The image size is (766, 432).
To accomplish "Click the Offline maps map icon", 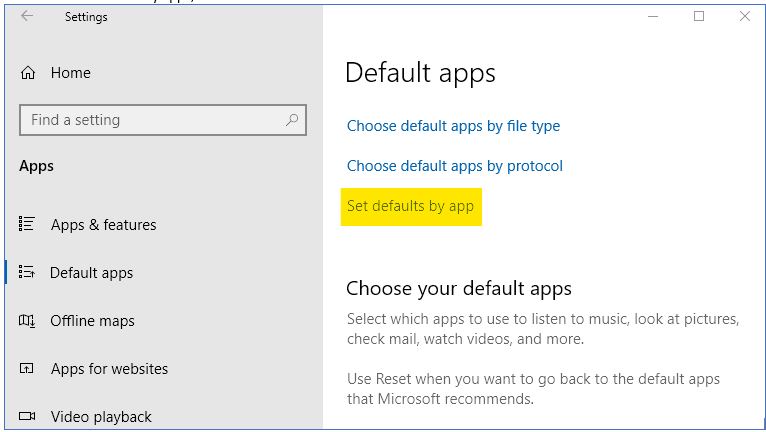I will [x=28, y=321].
